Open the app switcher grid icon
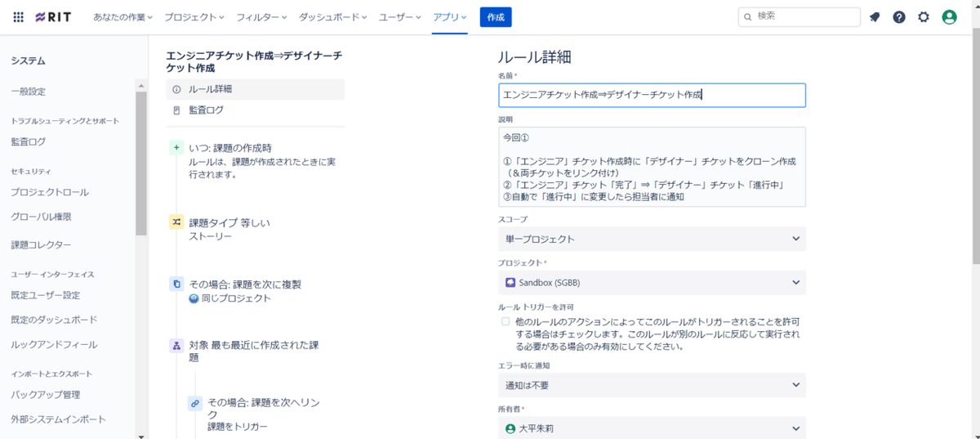980x439 pixels. (18, 17)
